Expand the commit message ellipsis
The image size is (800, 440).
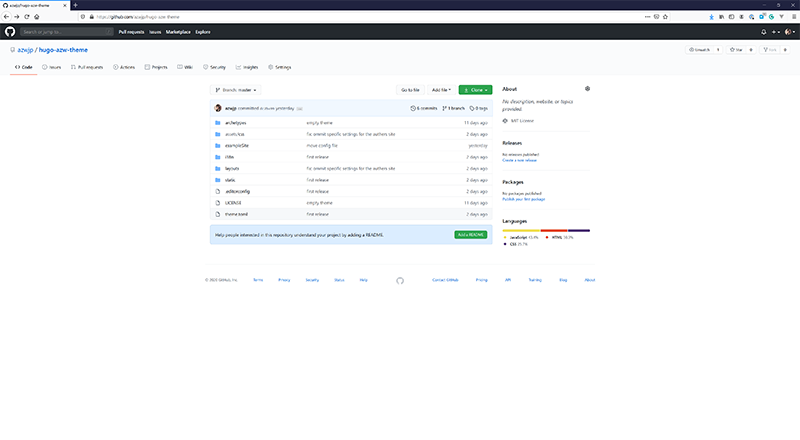(x=300, y=109)
